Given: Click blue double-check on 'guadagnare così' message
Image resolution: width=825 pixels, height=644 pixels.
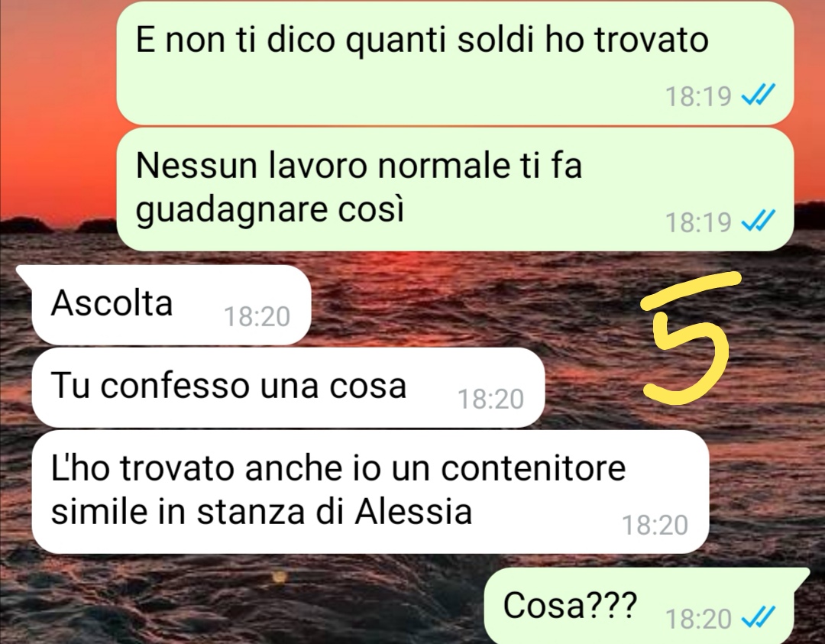Looking at the screenshot, I should coord(759,221).
